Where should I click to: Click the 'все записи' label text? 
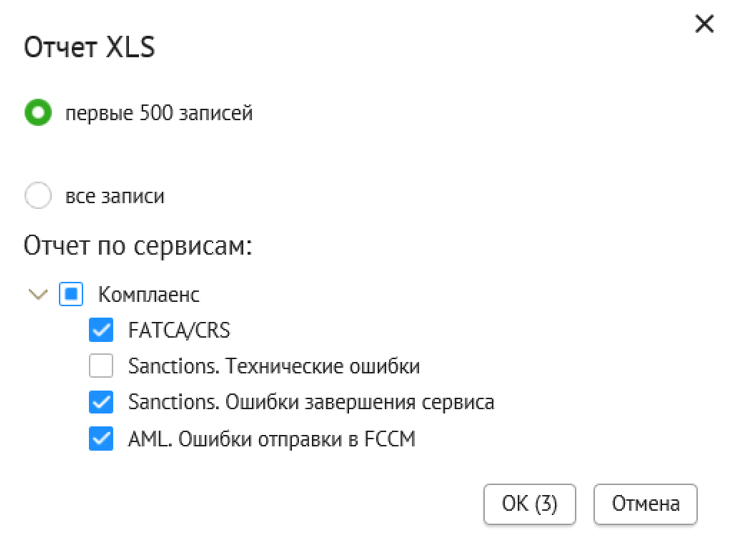[115, 196]
